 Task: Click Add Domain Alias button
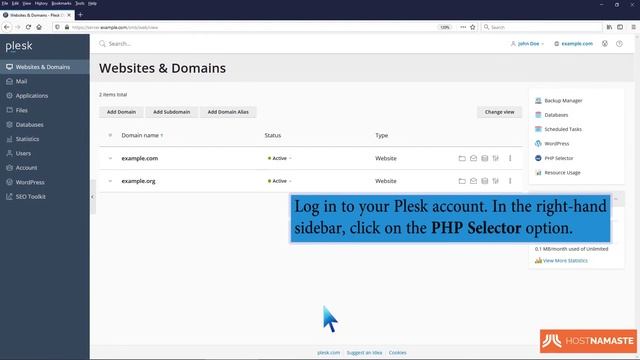pyautogui.click(x=228, y=112)
